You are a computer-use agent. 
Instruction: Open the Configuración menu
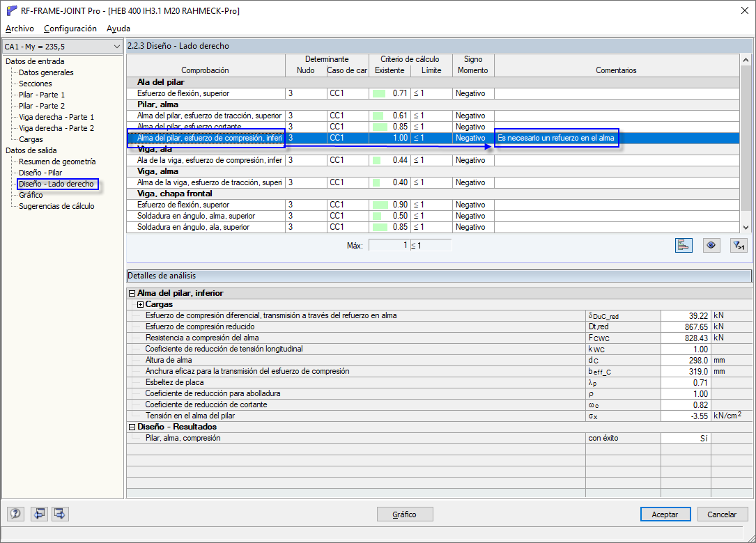70,29
